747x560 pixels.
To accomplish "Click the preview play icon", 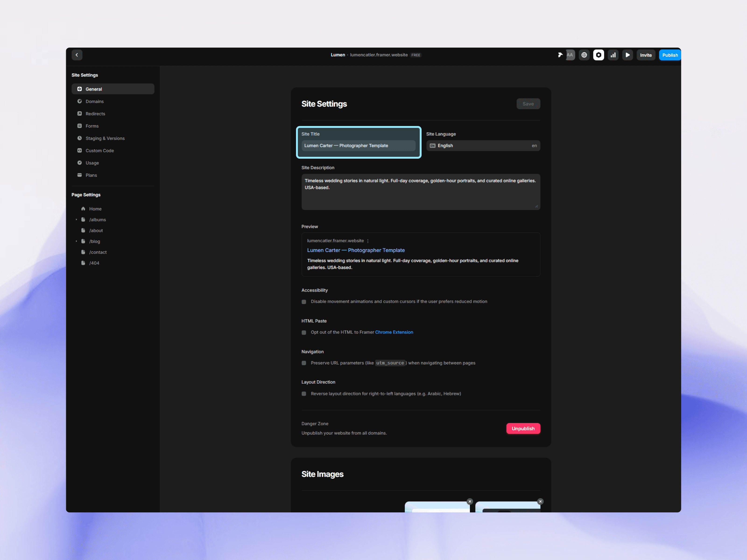I will click(x=627, y=55).
